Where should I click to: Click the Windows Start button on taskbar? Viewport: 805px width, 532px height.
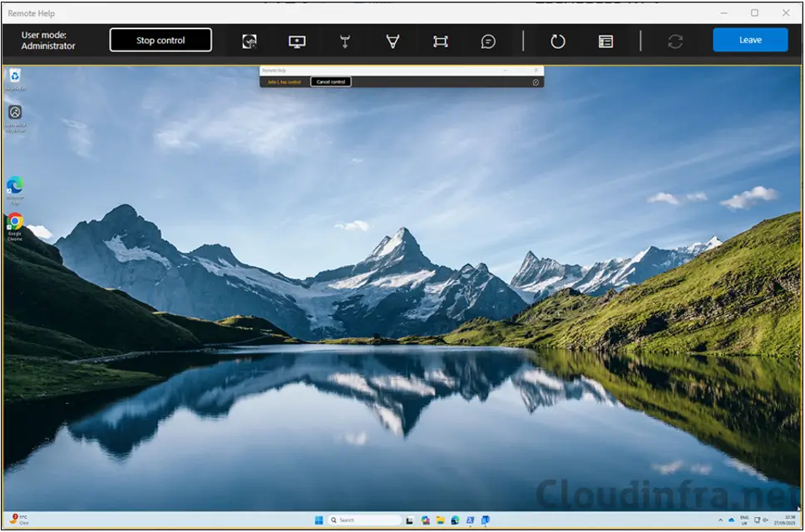(x=319, y=520)
